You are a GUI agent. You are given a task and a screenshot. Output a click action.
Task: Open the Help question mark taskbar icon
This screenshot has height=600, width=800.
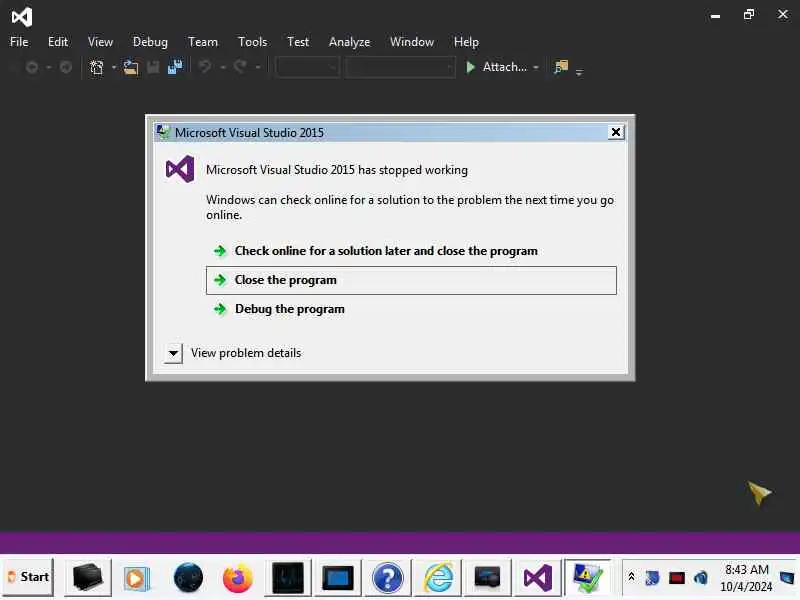[388, 578]
